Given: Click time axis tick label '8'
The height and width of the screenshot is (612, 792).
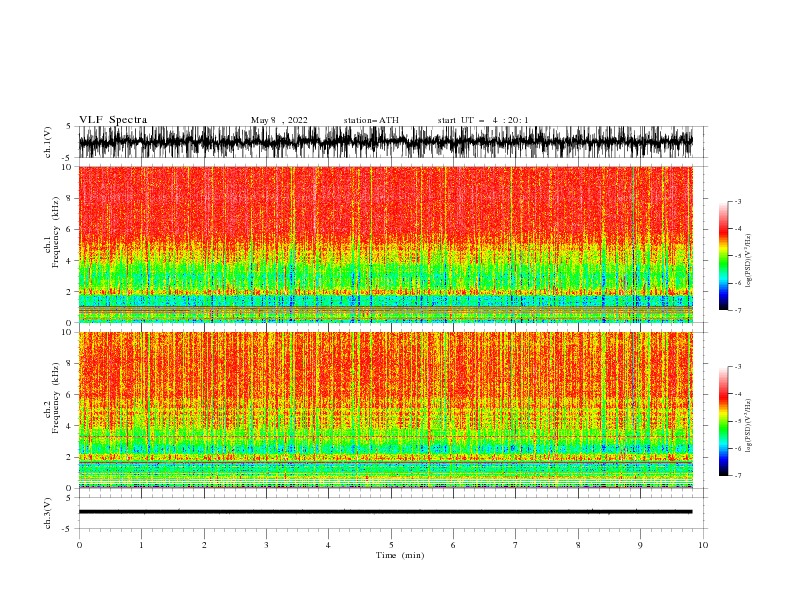Looking at the screenshot, I should pyautogui.click(x=578, y=545).
